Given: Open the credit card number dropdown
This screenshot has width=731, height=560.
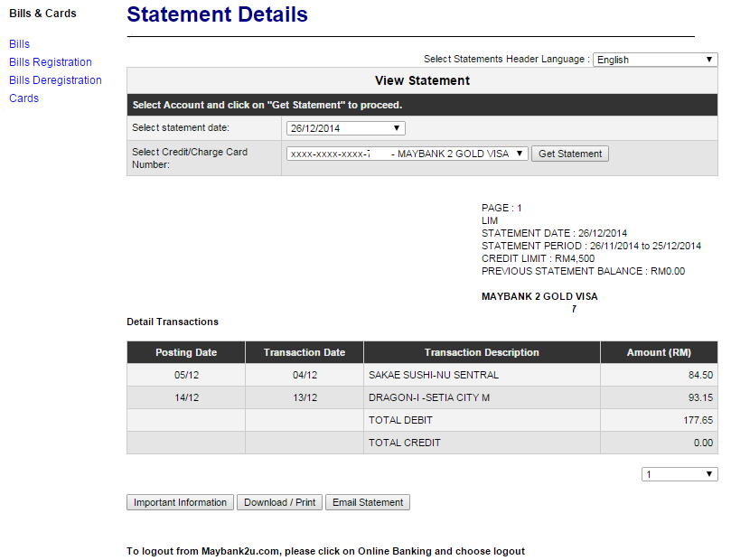Looking at the screenshot, I should point(407,154).
